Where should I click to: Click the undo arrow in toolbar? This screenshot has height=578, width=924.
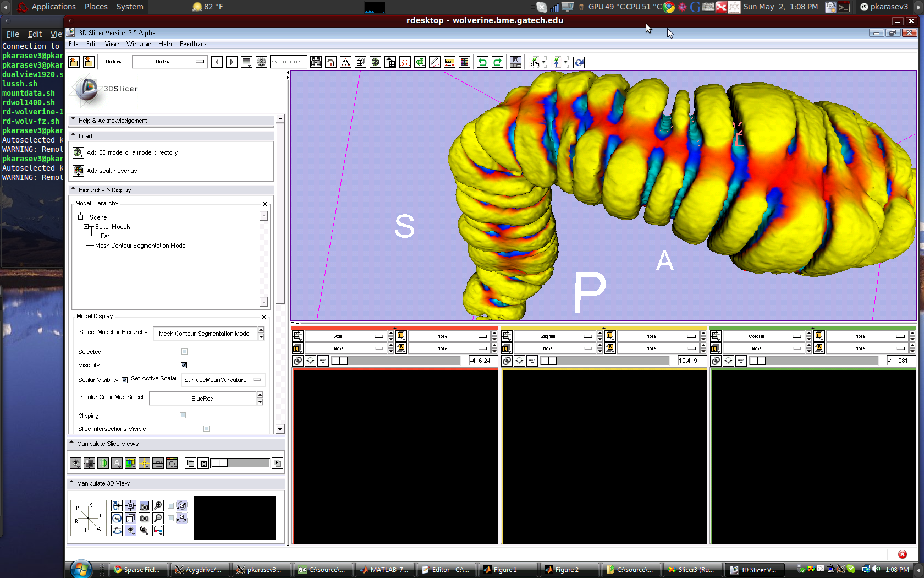pos(482,62)
